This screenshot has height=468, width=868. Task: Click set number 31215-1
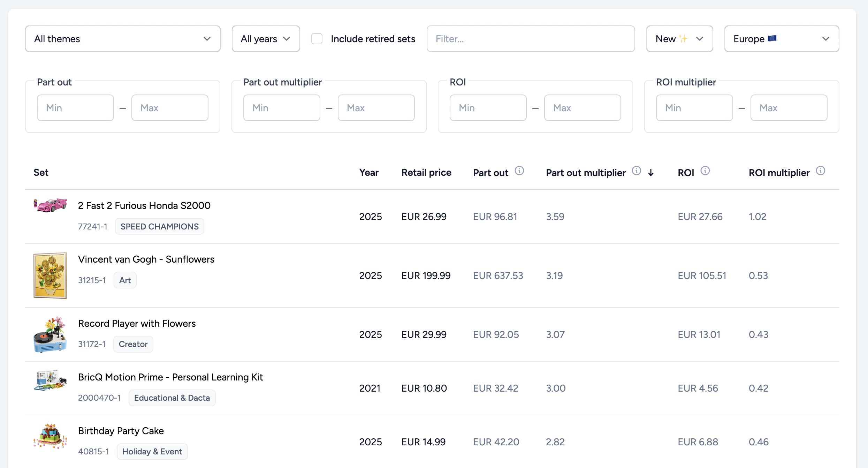[92, 280]
